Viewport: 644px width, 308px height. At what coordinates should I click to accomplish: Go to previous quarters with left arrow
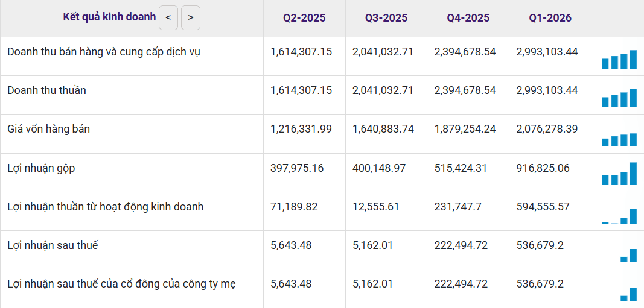coord(168,17)
